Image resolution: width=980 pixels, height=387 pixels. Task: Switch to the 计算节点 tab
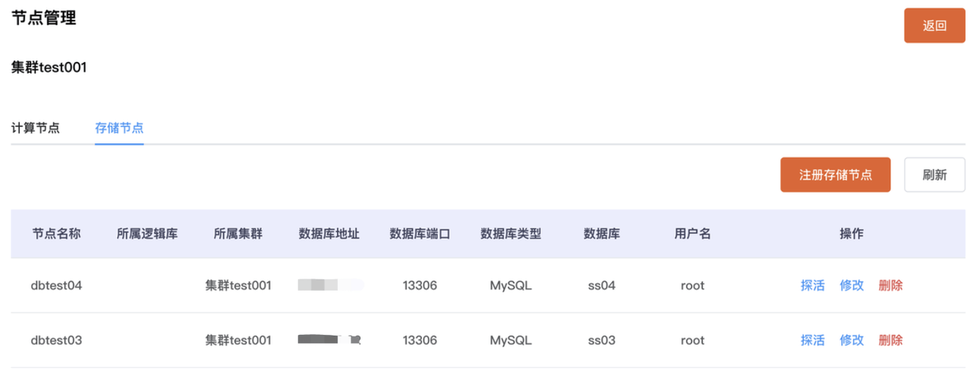pos(35,128)
